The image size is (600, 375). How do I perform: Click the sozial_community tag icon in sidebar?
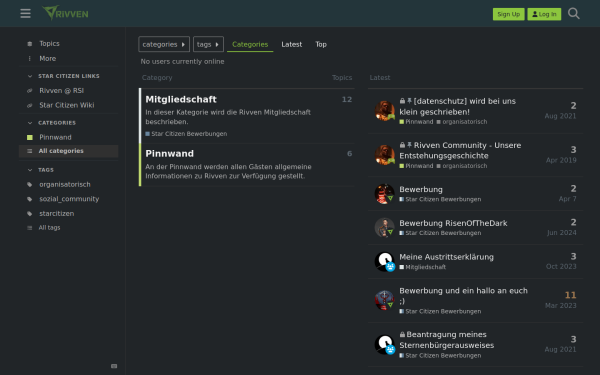tap(30, 199)
